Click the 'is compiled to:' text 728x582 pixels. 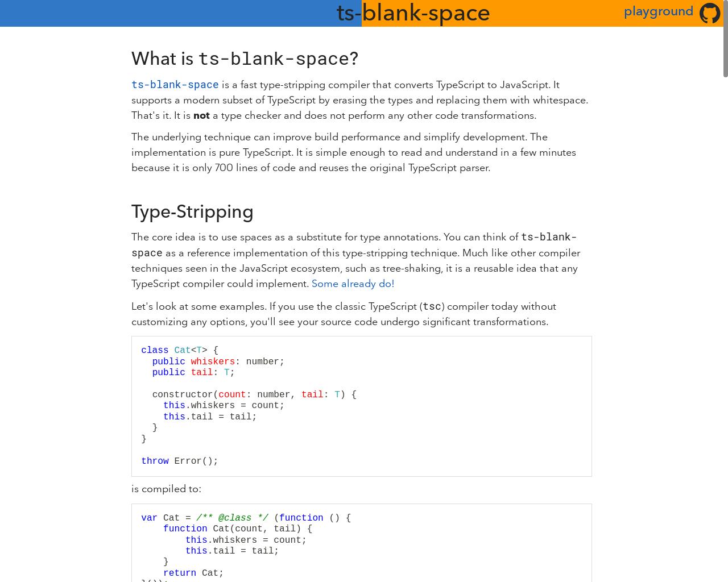point(166,489)
